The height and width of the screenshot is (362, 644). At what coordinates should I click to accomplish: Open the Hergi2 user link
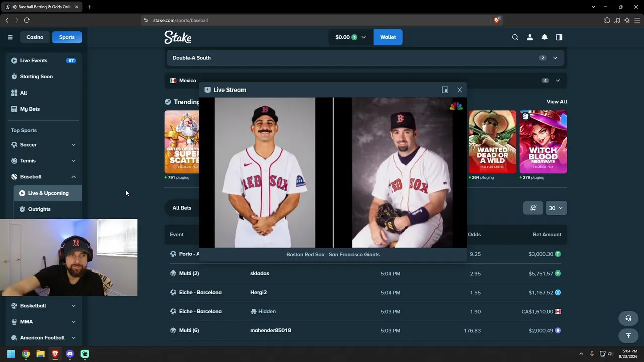click(x=258, y=292)
